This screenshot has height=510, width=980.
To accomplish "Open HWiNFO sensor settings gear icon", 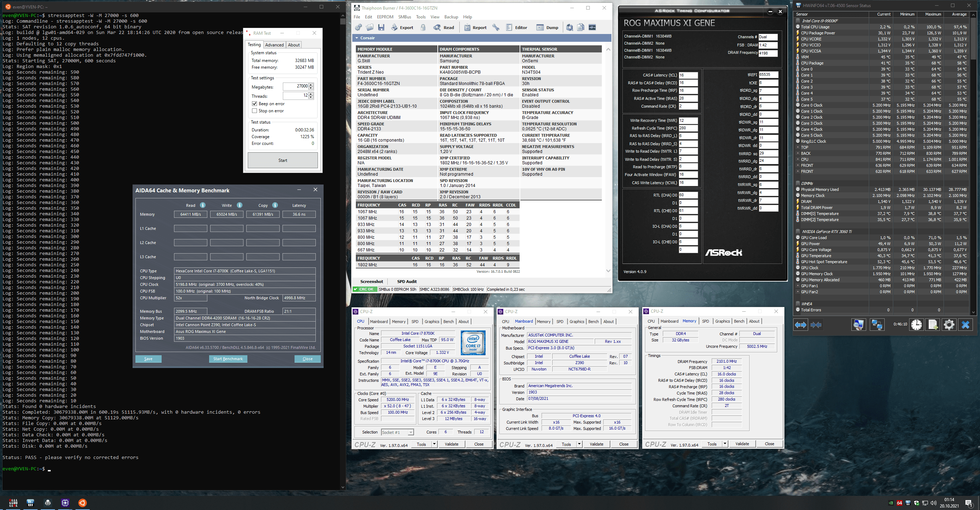I will pyautogui.click(x=949, y=324).
